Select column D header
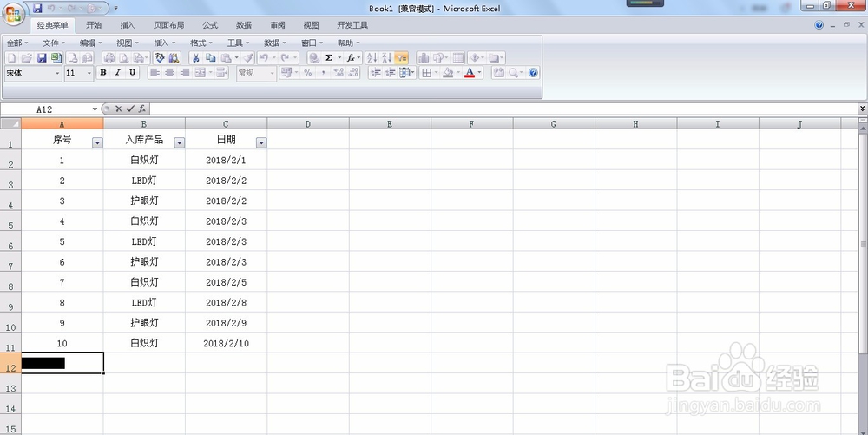The width and height of the screenshot is (868, 435). point(308,123)
